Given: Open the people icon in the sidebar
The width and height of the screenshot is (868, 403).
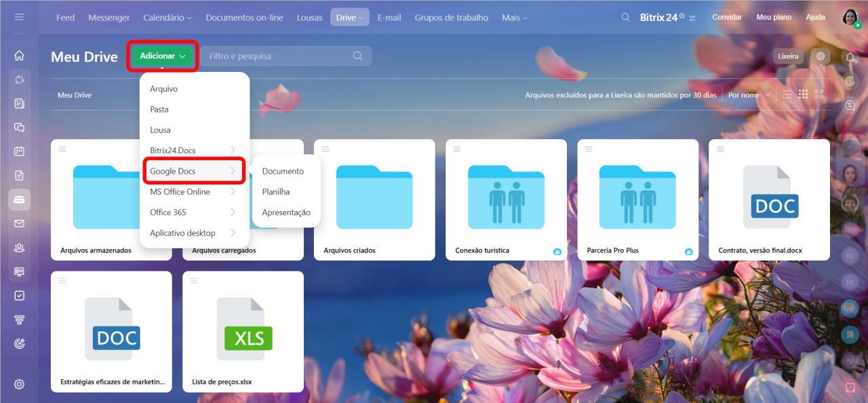Looking at the screenshot, I should (19, 248).
